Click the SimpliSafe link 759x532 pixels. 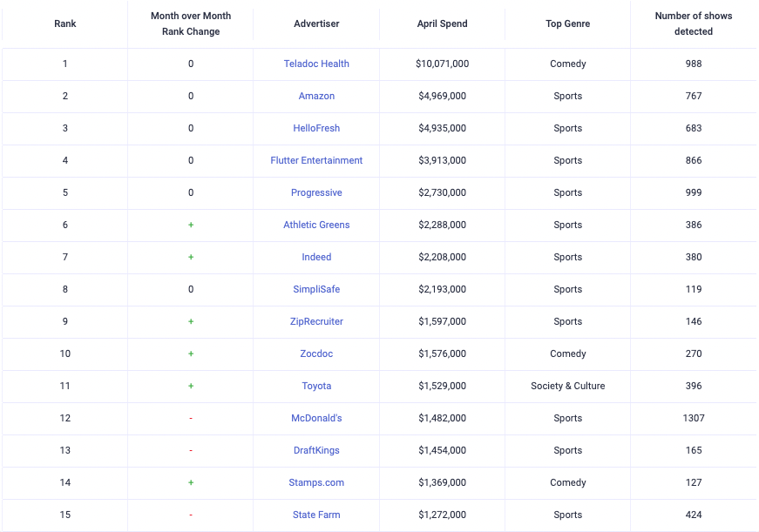(316, 289)
